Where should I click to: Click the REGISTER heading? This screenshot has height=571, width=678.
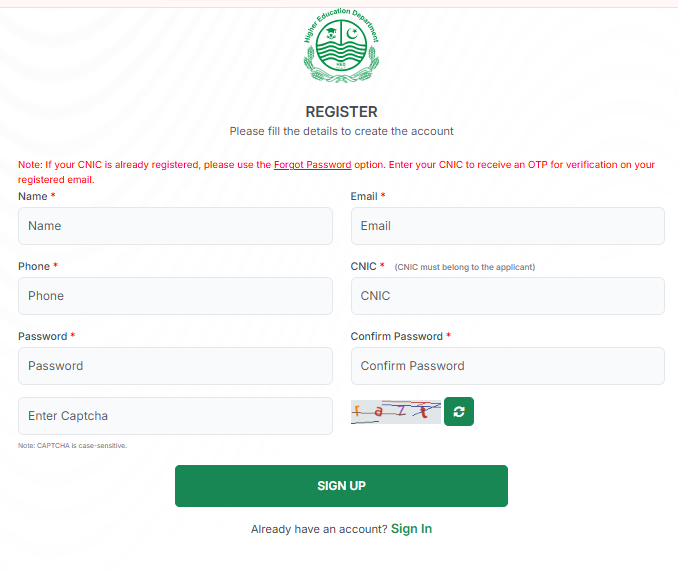click(x=341, y=112)
